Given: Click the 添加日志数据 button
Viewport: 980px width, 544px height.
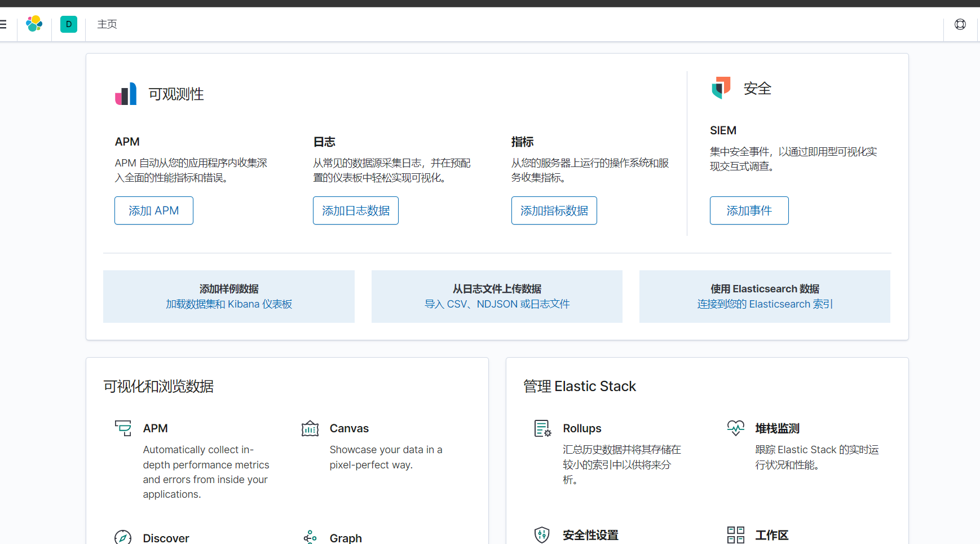Looking at the screenshot, I should click(x=356, y=210).
